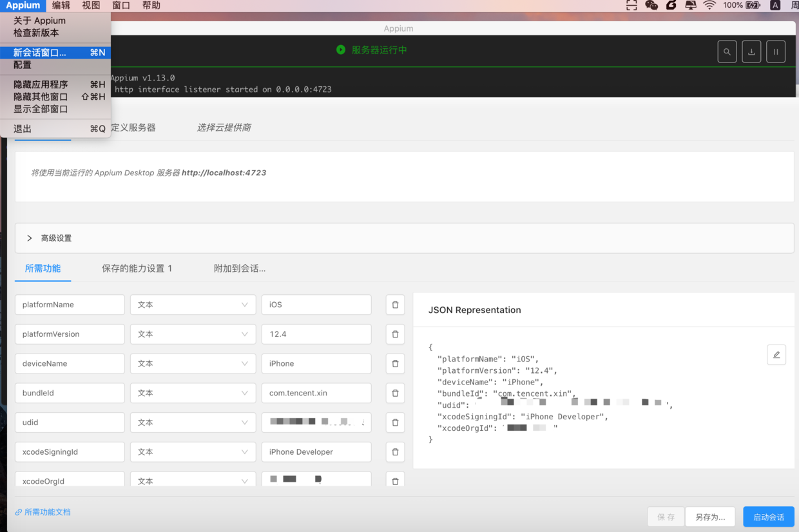Click the Wi-Fi icon in menu bar
The image size is (799, 532).
tap(709, 5)
